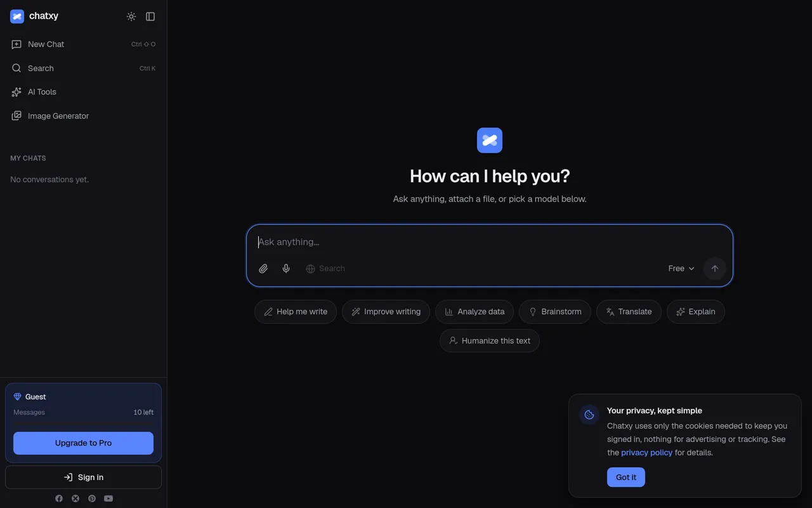Select the Analyze data suggestion

click(x=475, y=312)
